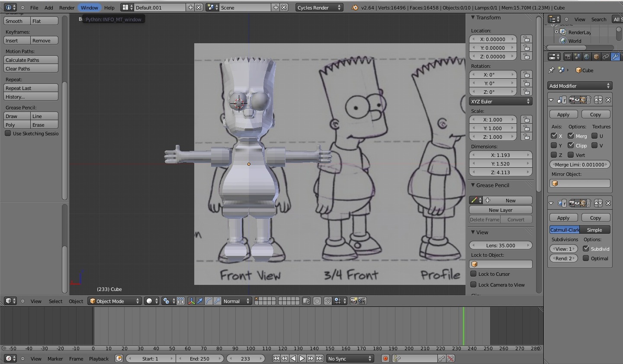The image size is (623, 364).
Task: Toggle proportional editing circle icon
Action: click(317, 301)
